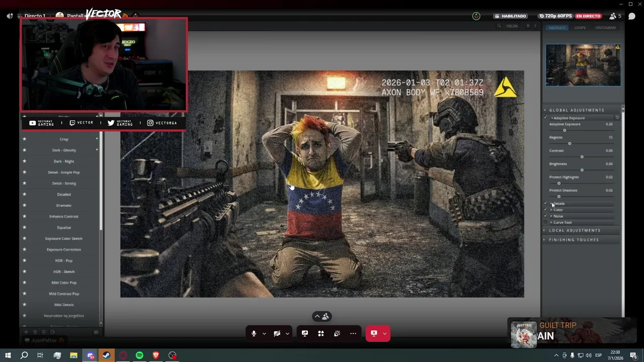Toggle favorite star for Enhance Contrast preset
644x362 pixels.
point(24,216)
